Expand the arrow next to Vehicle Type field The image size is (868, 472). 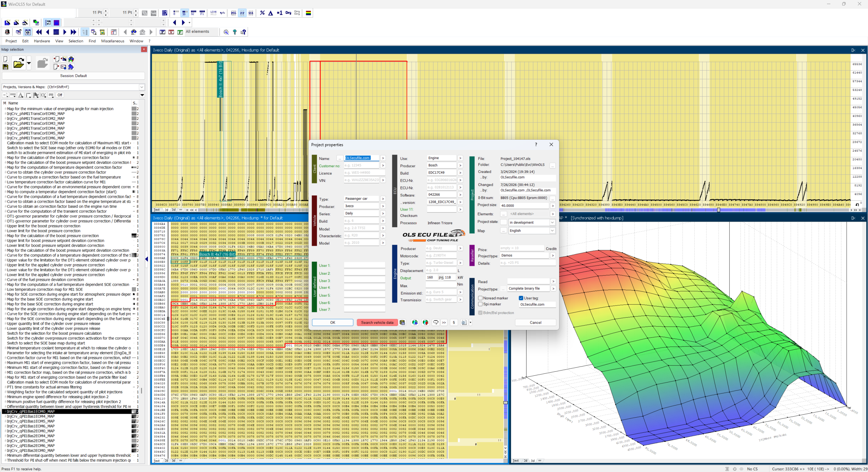pyautogui.click(x=383, y=199)
